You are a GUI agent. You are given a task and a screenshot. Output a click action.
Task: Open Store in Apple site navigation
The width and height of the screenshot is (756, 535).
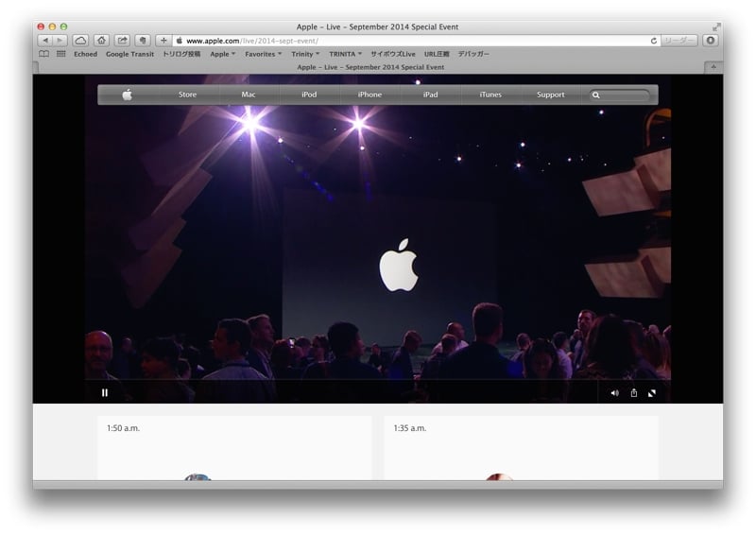pyautogui.click(x=188, y=95)
